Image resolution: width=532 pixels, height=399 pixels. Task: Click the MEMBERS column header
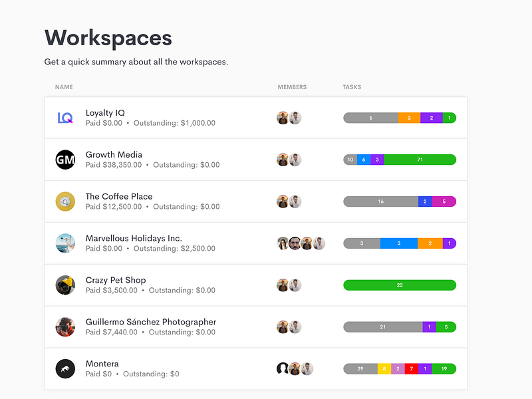[x=292, y=87]
